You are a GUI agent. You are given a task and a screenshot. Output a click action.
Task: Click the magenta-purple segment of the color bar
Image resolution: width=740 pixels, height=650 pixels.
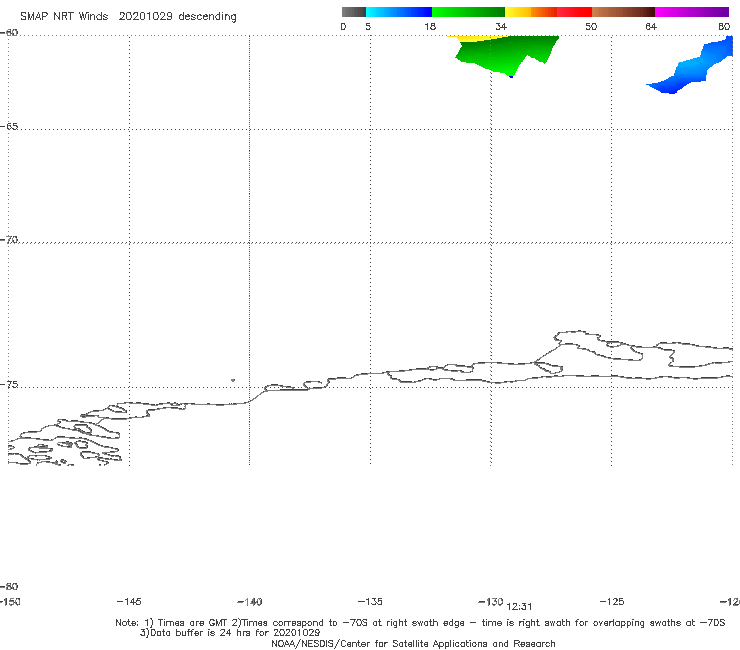(x=692, y=12)
